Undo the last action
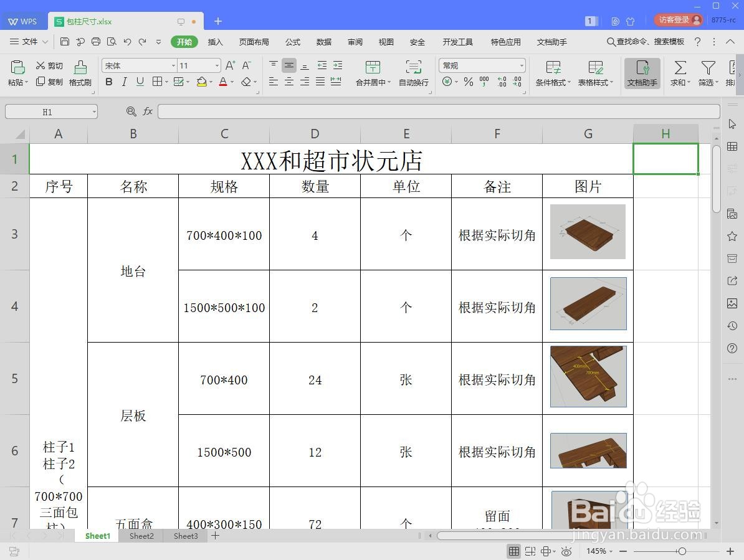744x560 pixels. 127,42
